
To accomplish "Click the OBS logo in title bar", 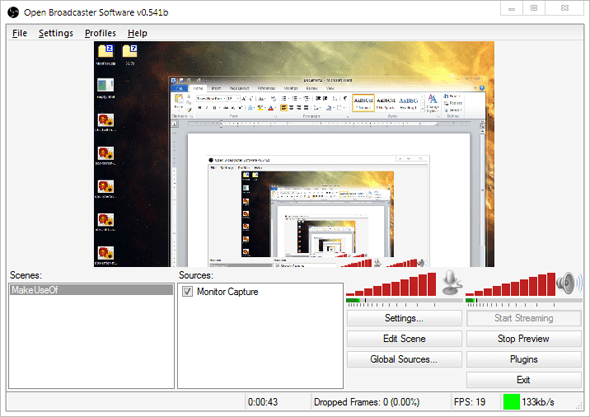I will (x=13, y=12).
